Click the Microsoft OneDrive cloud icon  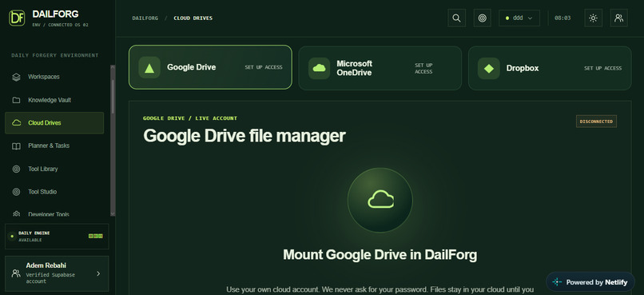point(319,68)
